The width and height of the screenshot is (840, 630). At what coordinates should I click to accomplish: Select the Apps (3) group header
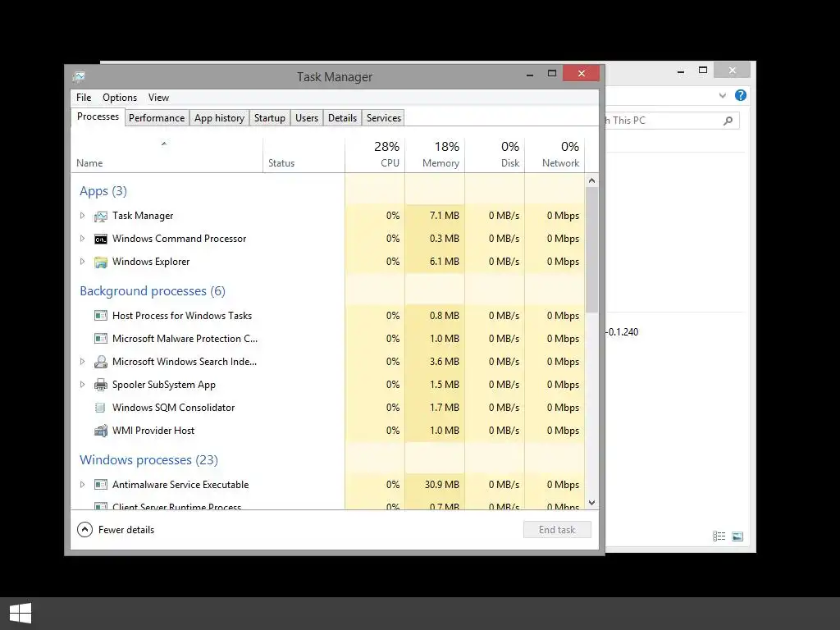(x=103, y=191)
